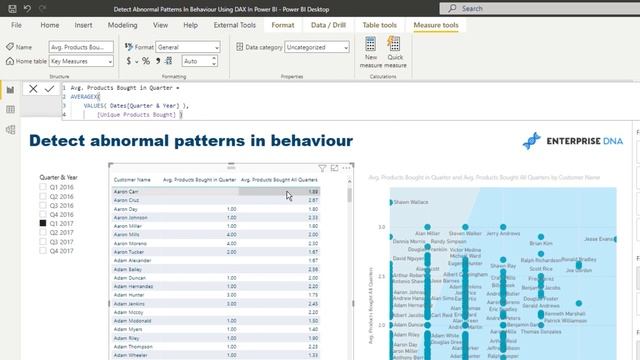Open the Home table Key Measures dropdown
640x360 pixels.
(x=81, y=61)
